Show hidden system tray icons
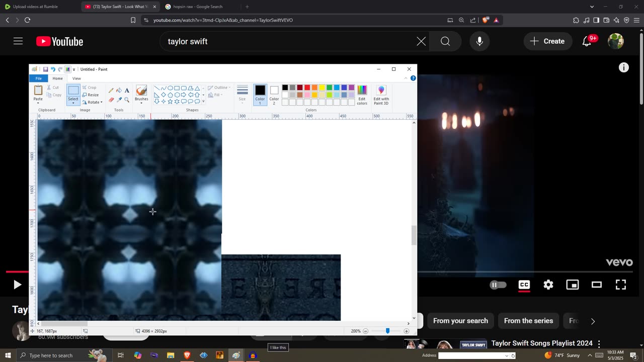 tap(590, 355)
